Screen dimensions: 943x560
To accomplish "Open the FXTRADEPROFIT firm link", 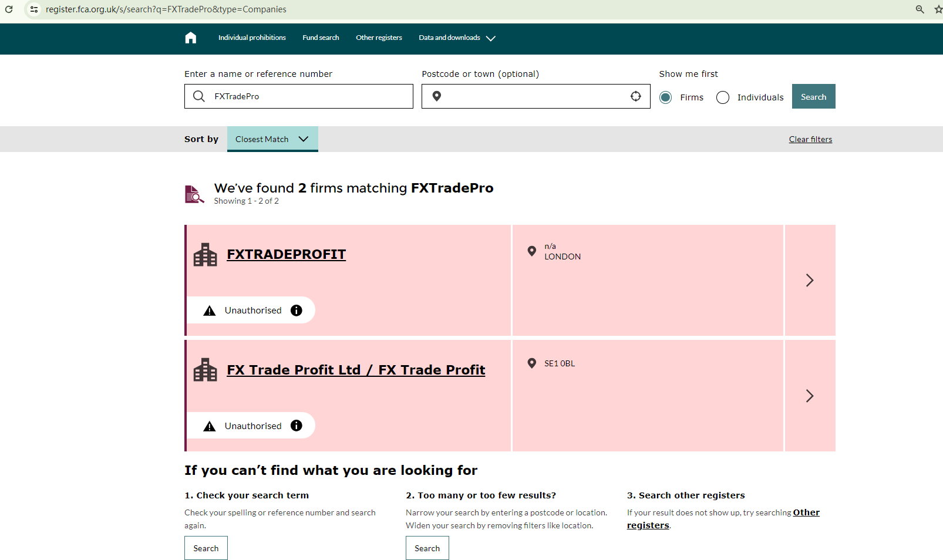I will click(287, 254).
